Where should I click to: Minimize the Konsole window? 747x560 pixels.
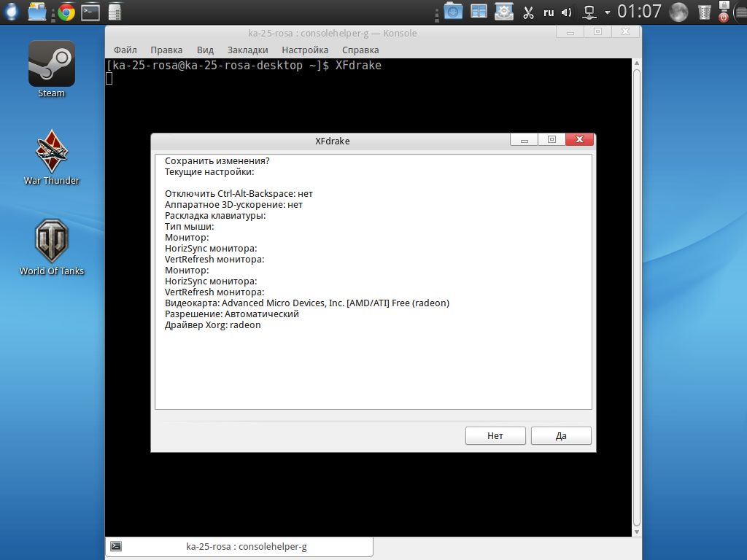click(570, 31)
